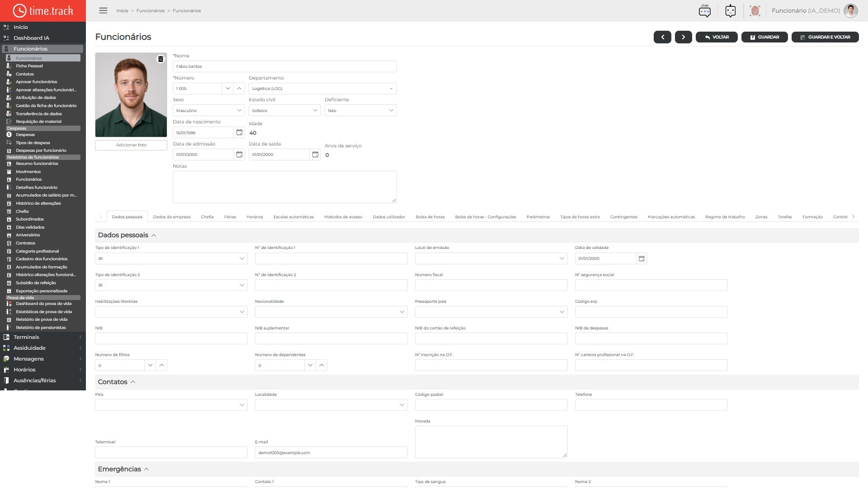868x488 pixels.
Task: Switch to the Formação tab
Action: tap(812, 217)
